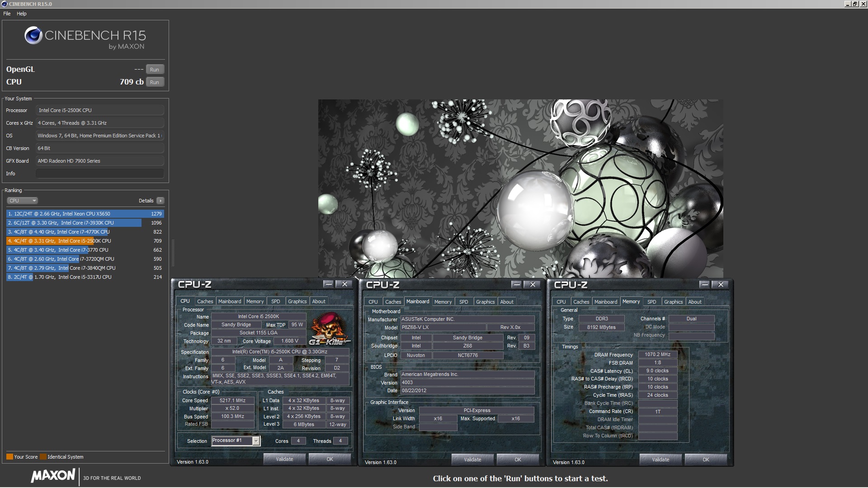Click Validate in first CPU-Z window
Screen dimensions: 868x488
point(284,459)
